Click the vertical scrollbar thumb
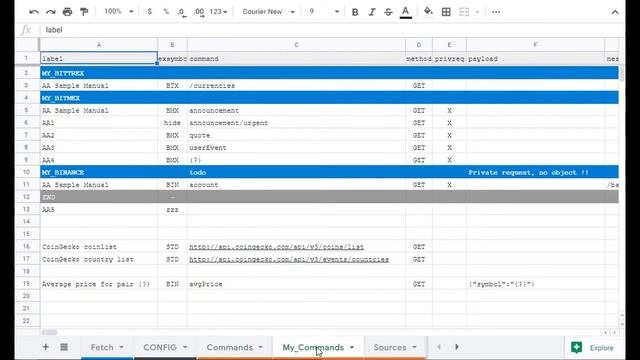640x360 pixels. (622, 73)
